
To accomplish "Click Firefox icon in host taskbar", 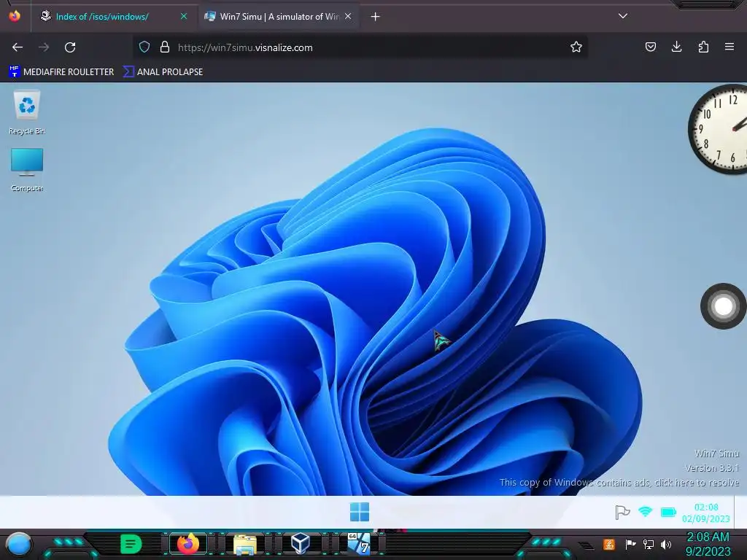I will point(187,543).
